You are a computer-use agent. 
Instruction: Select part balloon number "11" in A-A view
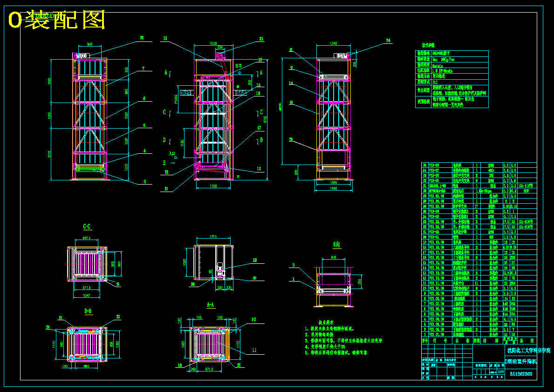click(x=253, y=351)
